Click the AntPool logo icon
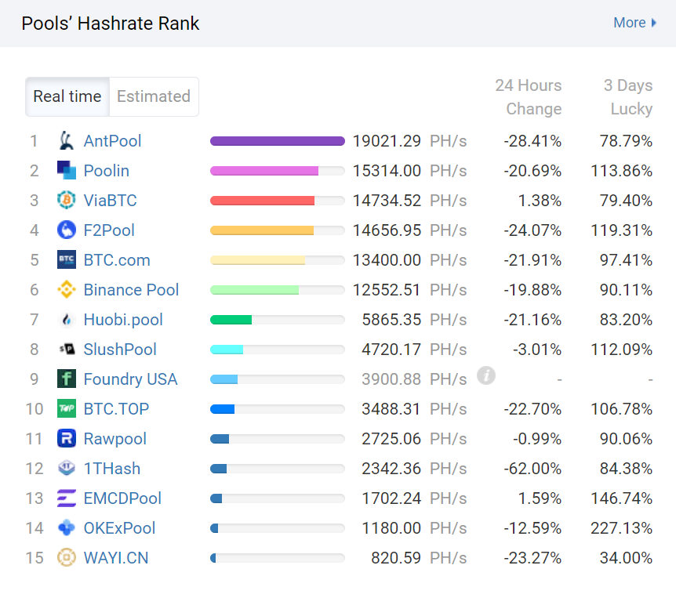This screenshot has height=616, width=676. coord(67,141)
